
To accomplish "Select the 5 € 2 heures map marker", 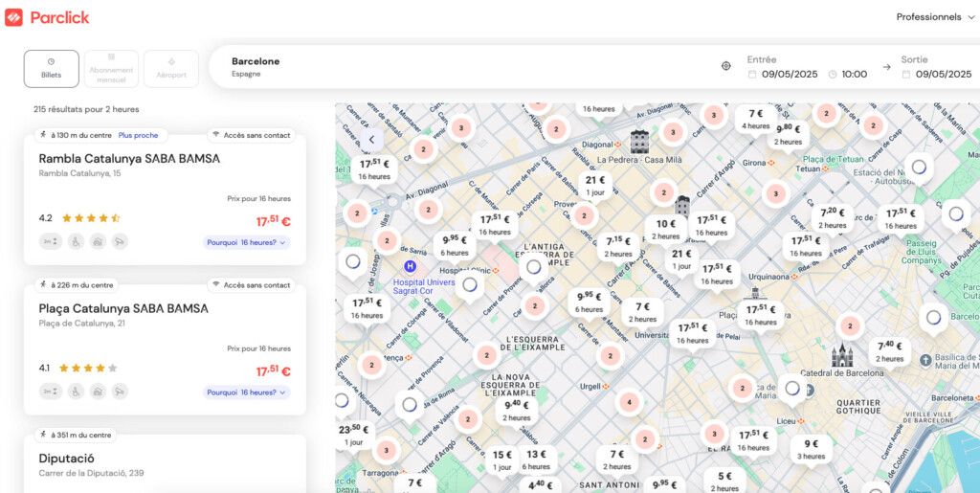I will click(x=724, y=482).
